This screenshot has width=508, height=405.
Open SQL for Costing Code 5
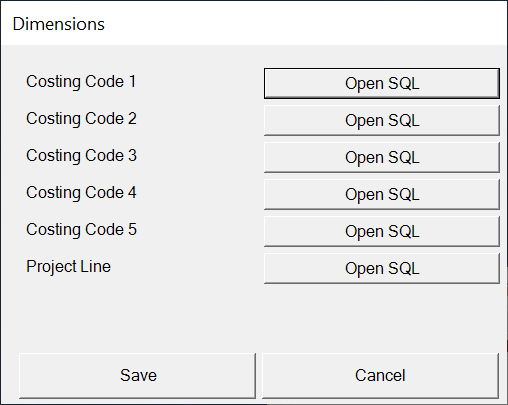click(x=382, y=231)
